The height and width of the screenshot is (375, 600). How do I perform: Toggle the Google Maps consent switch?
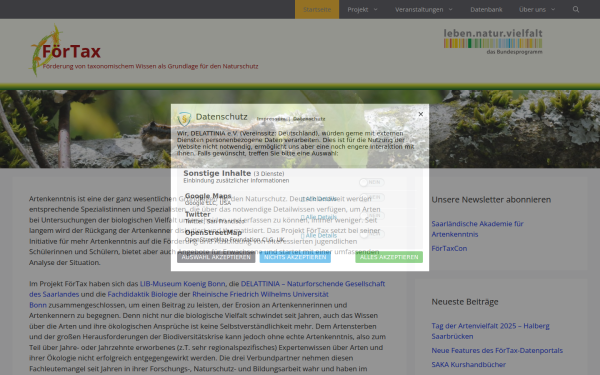pyautogui.click(x=372, y=197)
